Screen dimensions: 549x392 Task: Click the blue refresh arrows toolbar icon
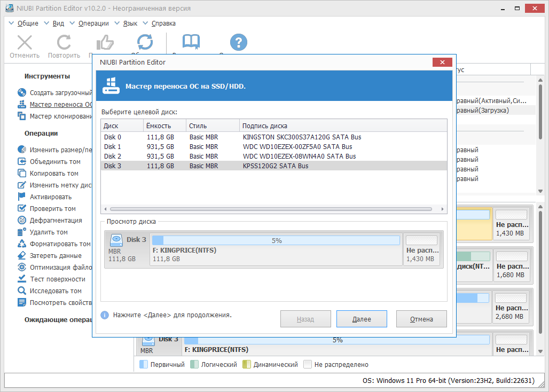[145, 42]
